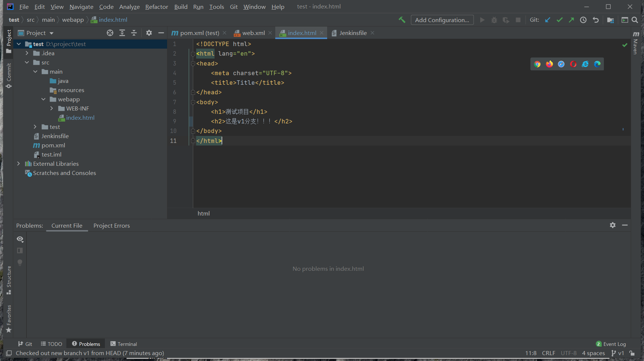
Task: Close the web.xml editor tab
Action: (x=270, y=33)
